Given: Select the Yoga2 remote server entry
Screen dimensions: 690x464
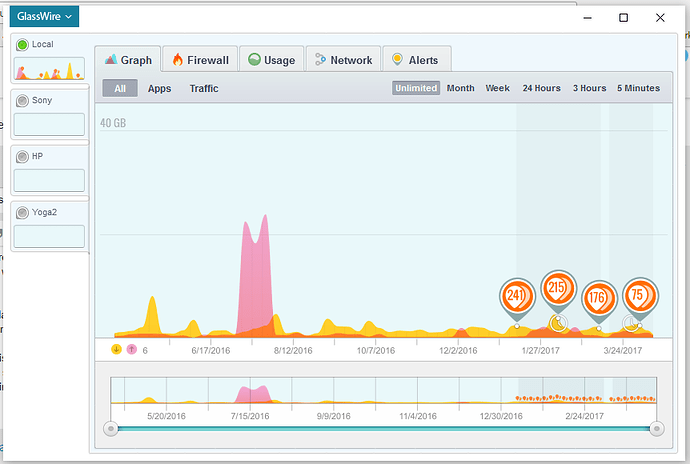Looking at the screenshot, I should [x=48, y=212].
